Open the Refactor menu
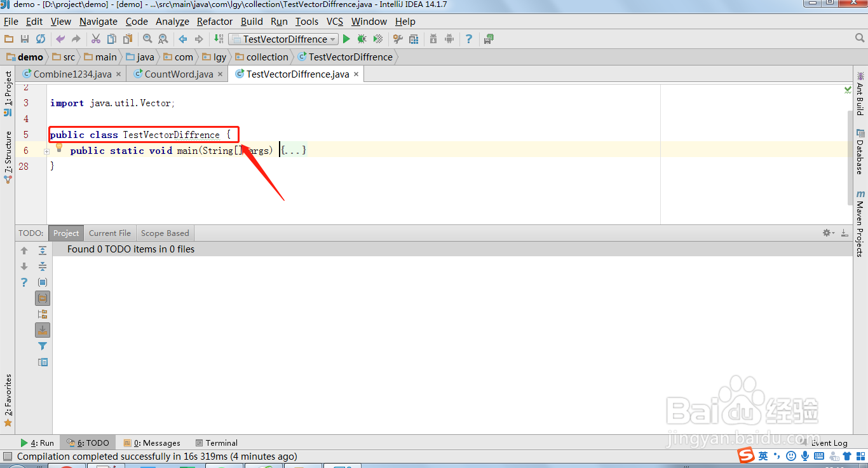This screenshot has width=868, height=468. click(x=215, y=21)
